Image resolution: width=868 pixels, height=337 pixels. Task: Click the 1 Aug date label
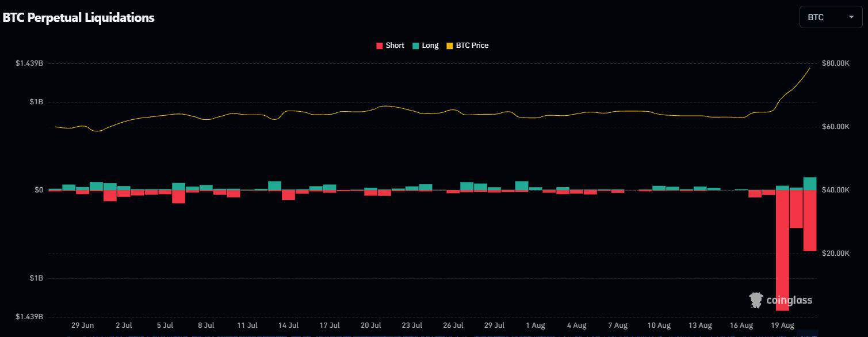coord(536,325)
